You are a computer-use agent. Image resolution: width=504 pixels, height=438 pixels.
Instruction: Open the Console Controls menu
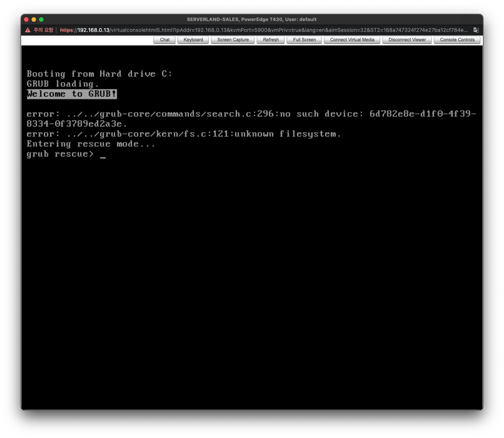(x=457, y=40)
